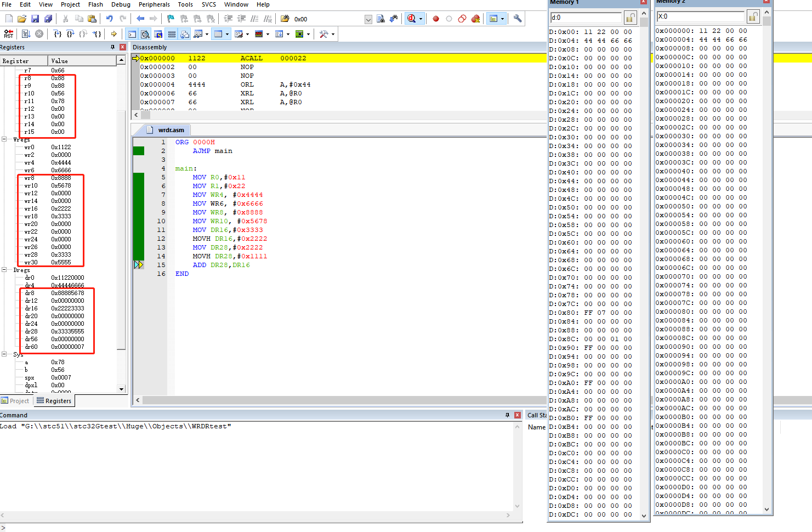This screenshot has height=532, width=812.
Task: Click the New file icon
Action: [x=9, y=19]
